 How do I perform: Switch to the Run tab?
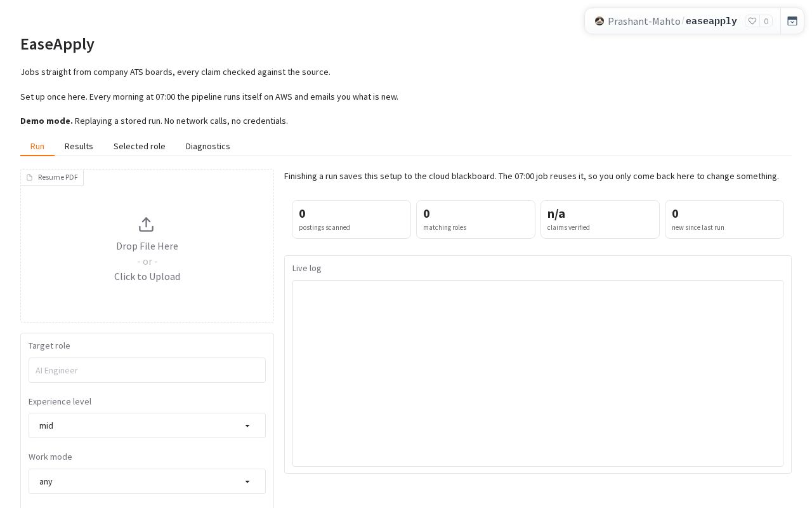tap(37, 146)
